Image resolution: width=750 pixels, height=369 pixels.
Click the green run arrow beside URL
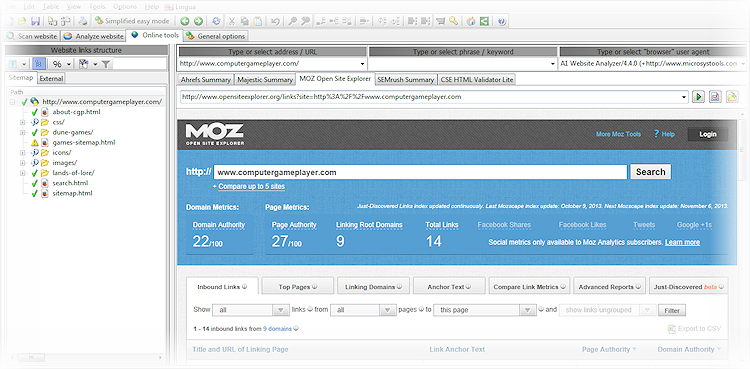click(699, 97)
